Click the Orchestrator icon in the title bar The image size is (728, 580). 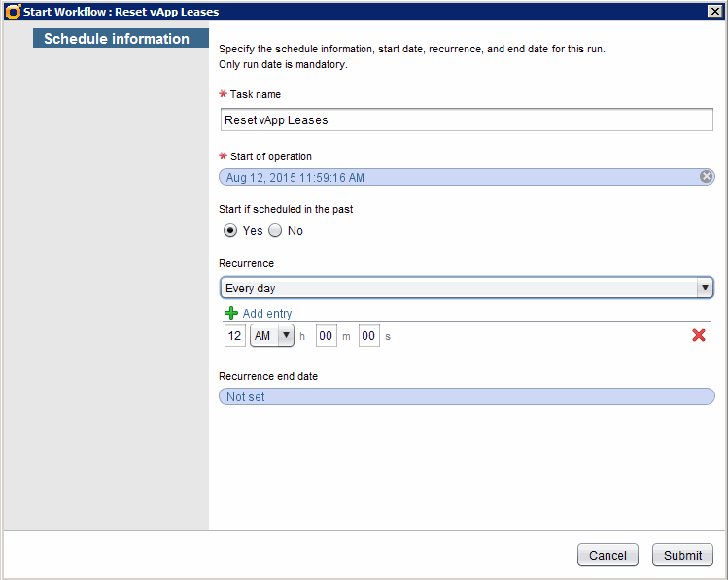pos(13,12)
